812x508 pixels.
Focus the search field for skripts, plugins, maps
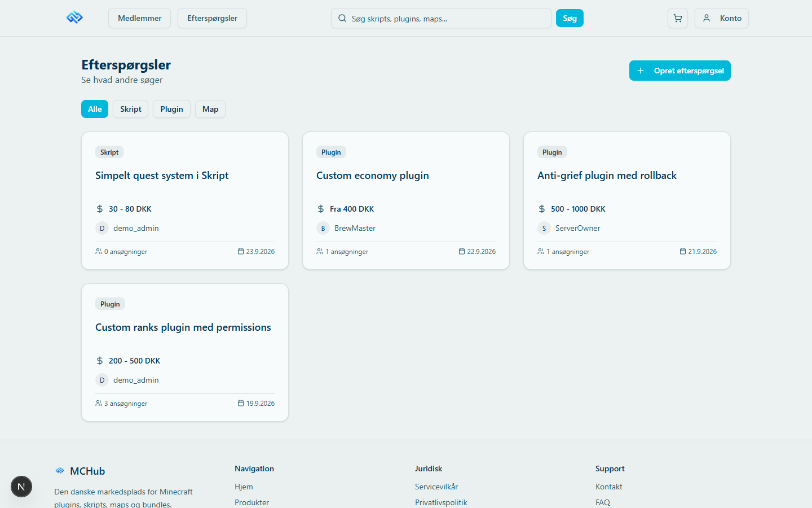tap(441, 18)
